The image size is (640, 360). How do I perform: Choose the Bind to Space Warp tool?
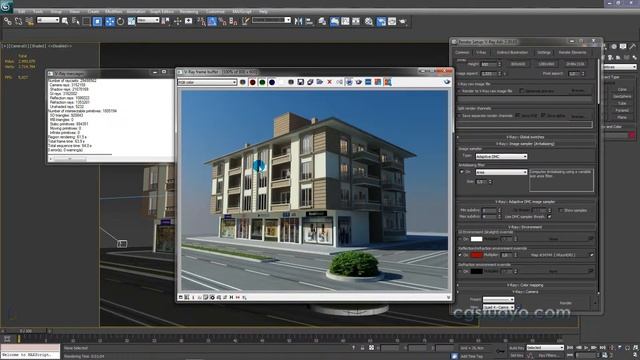pos(29,21)
